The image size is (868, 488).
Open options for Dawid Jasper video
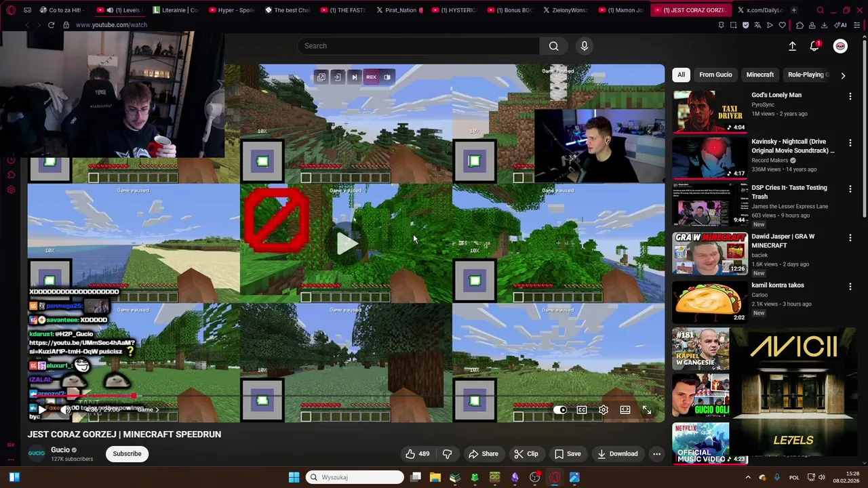(850, 237)
